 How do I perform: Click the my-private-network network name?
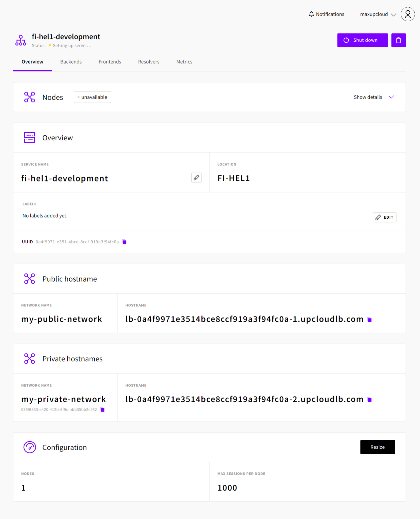(64, 399)
